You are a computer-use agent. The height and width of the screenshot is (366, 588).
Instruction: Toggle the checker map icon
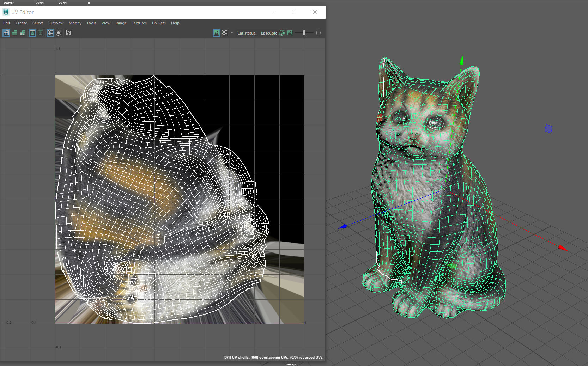click(225, 33)
